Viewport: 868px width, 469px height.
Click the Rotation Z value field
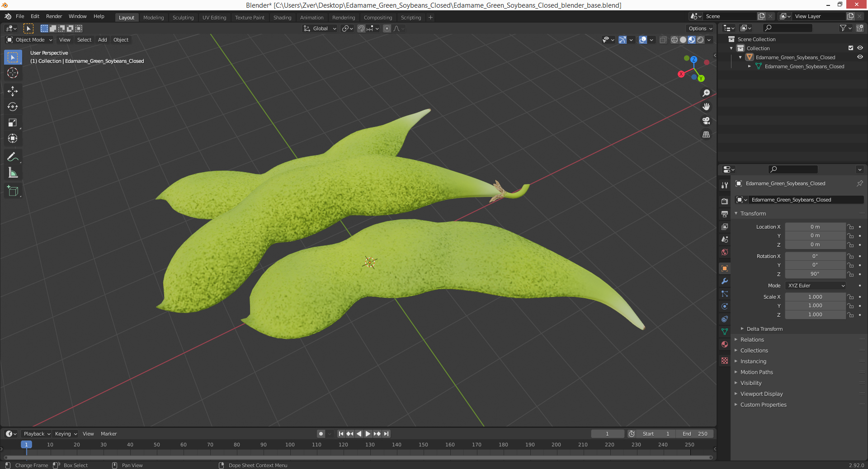click(x=815, y=274)
